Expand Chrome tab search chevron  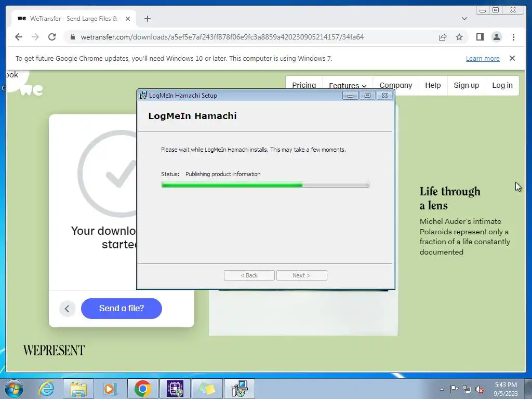coord(464,19)
